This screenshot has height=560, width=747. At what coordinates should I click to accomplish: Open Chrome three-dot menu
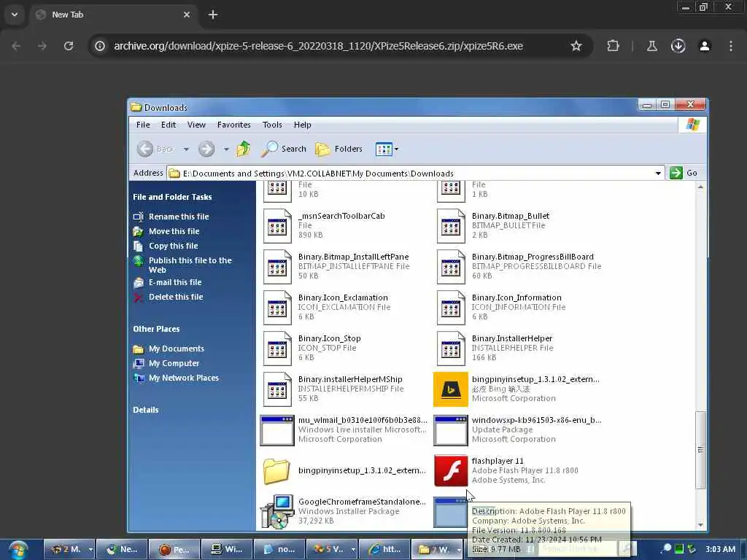click(x=731, y=46)
